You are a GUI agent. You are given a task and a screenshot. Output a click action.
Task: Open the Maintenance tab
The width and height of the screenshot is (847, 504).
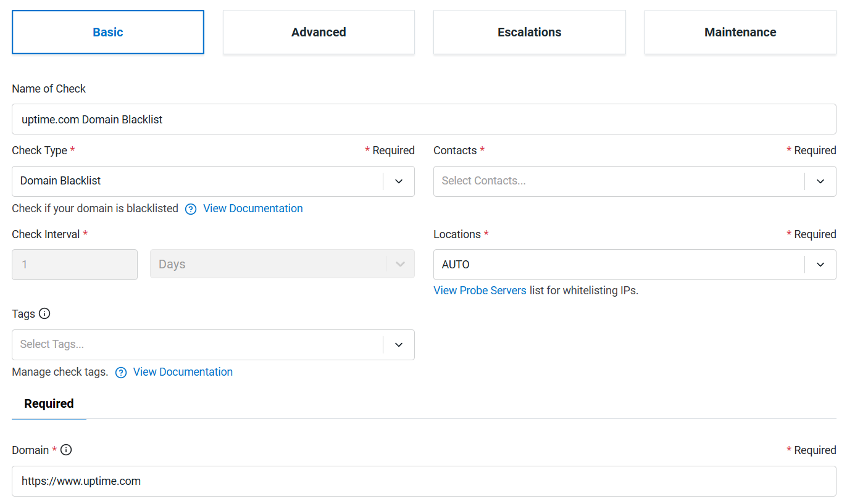point(740,32)
